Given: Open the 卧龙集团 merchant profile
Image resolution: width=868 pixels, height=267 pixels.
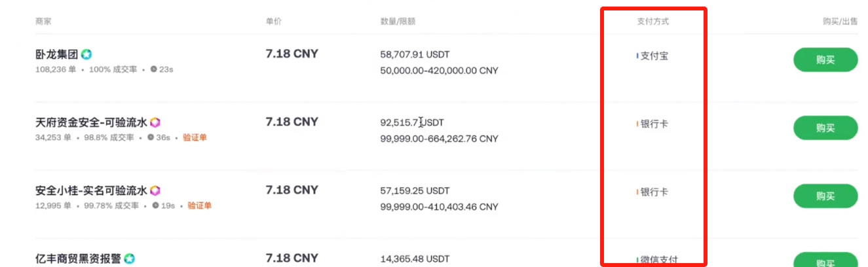Looking at the screenshot, I should [57, 54].
